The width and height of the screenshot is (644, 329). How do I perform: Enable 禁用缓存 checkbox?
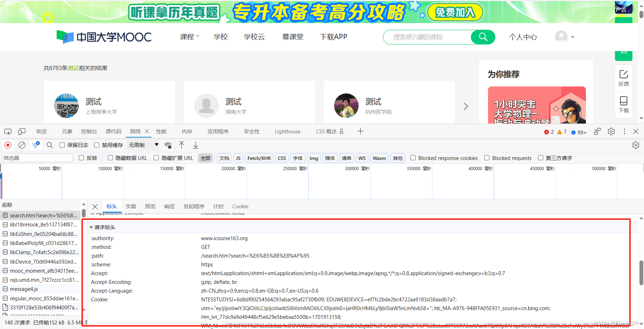[x=97, y=145]
